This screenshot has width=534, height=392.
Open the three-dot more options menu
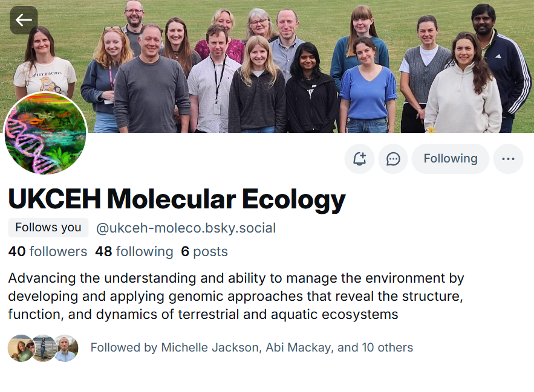tap(508, 159)
